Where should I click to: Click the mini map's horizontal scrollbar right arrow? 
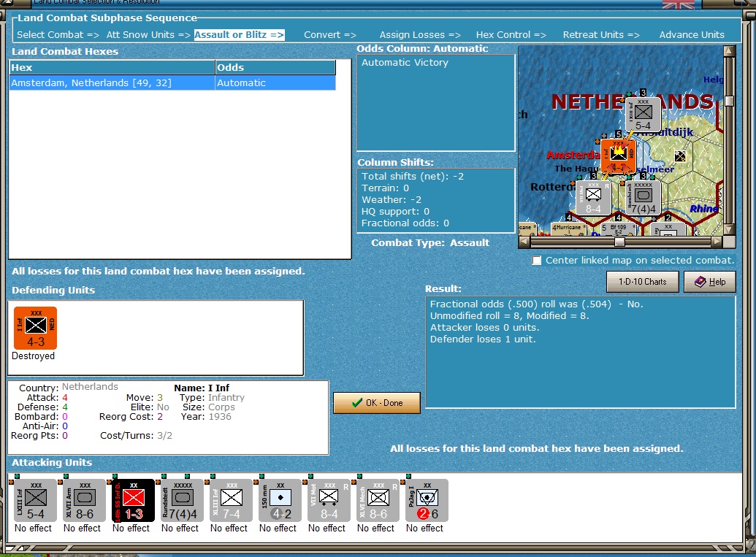pos(717,242)
